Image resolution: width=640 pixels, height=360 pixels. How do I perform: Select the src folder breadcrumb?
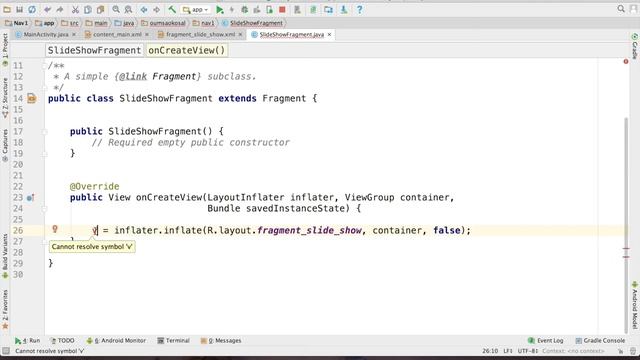pos(70,23)
